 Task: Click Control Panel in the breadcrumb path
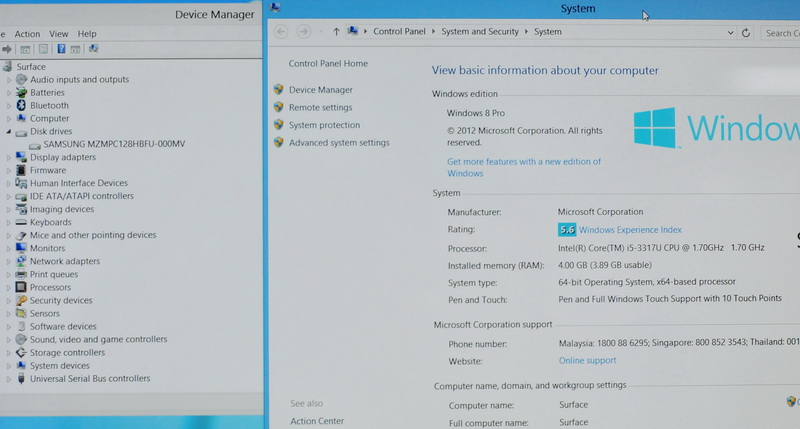pos(399,31)
